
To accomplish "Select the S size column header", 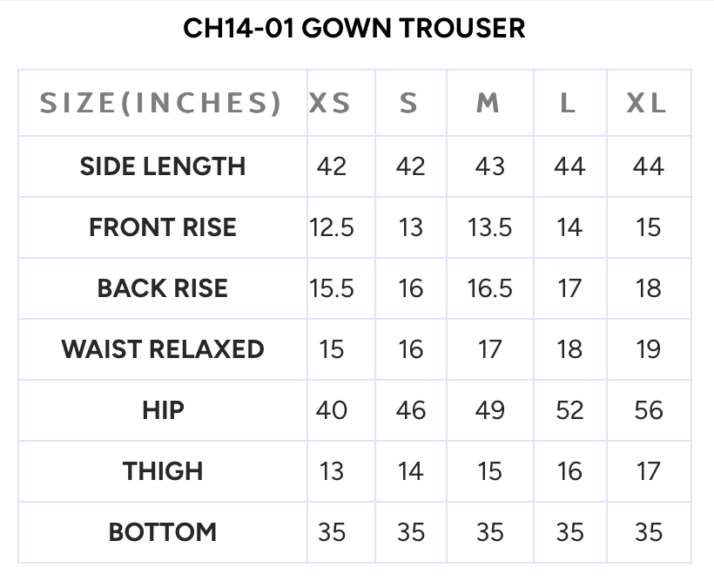I will 409,104.
